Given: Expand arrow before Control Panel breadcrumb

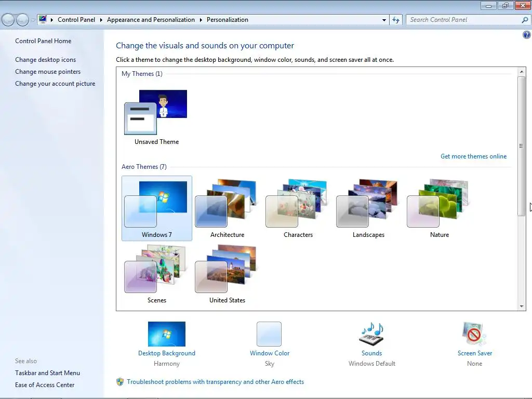Looking at the screenshot, I should click(x=52, y=20).
